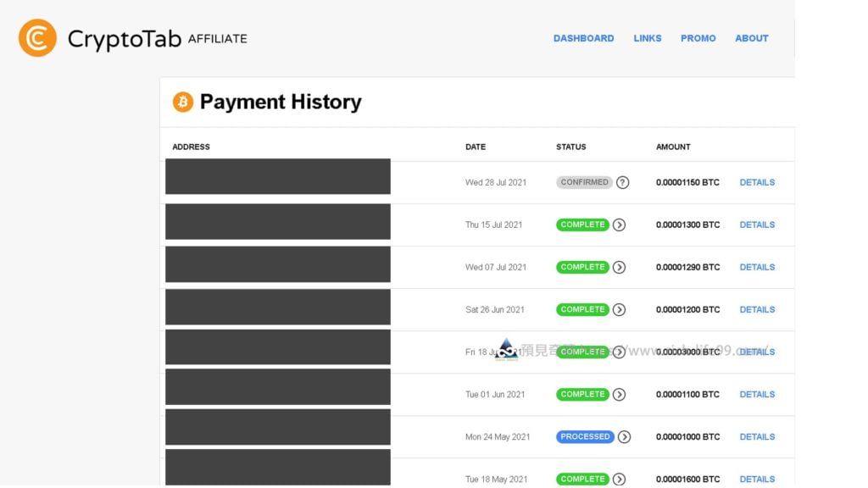Click arrow icon in Tue 01 Jun 2021 row

coord(620,395)
